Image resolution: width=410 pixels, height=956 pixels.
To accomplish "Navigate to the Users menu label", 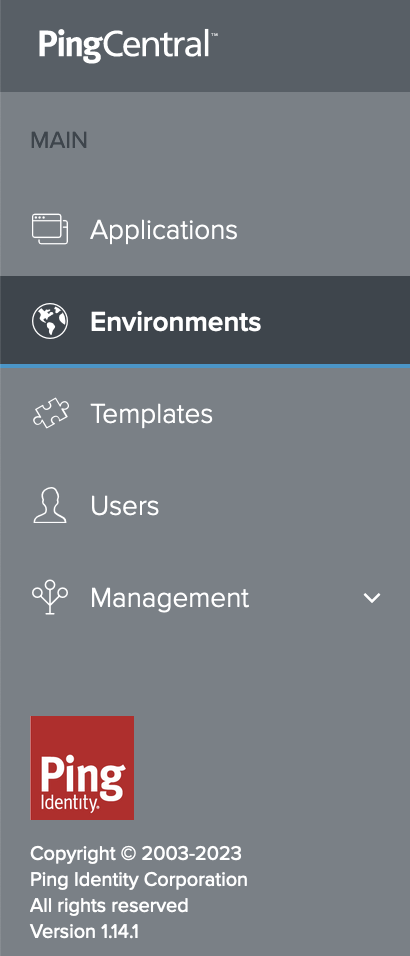I will pos(125,506).
